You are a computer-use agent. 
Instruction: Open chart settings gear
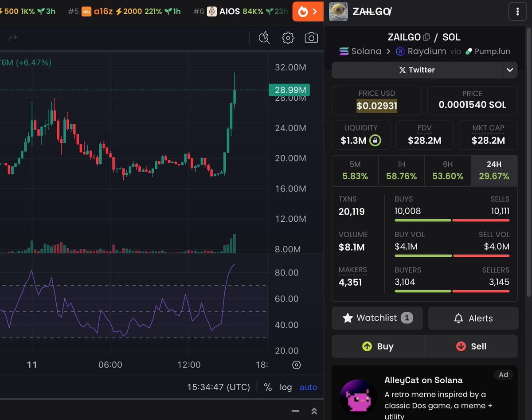[288, 38]
